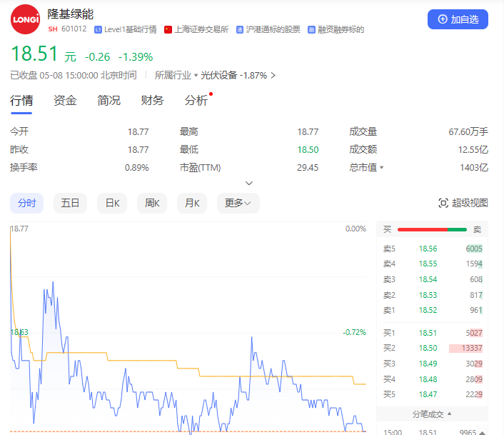Click the 沪港通标的股票 badge icon
Viewport: 504px width, 435px height.
[240, 30]
